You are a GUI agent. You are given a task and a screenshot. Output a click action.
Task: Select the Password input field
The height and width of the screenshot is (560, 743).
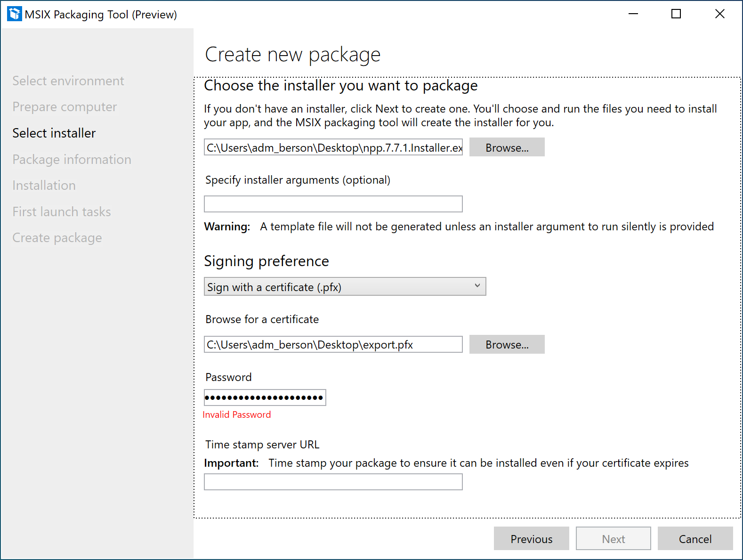pyautogui.click(x=265, y=398)
